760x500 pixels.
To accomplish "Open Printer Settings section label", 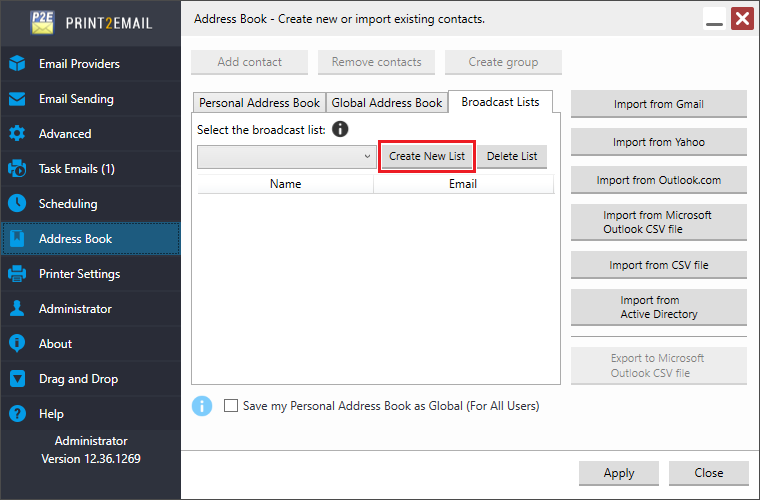I will (x=79, y=274).
